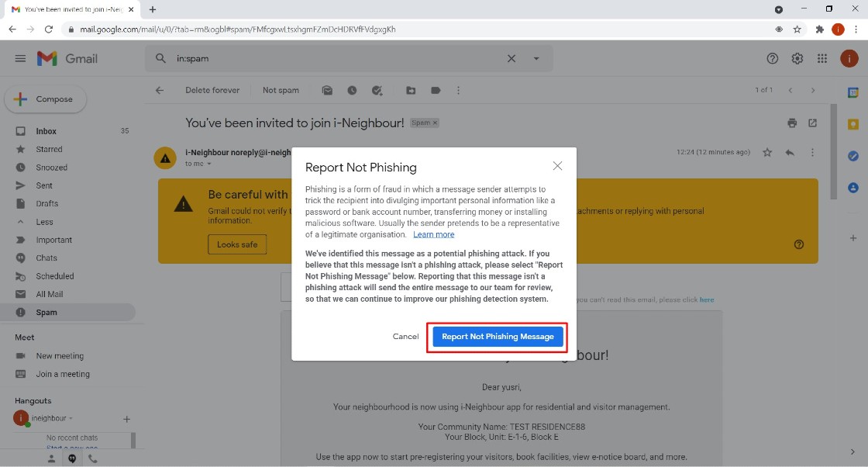The image size is (868, 467).
Task: Open Hangouts conversations icon
Action: (x=72, y=458)
